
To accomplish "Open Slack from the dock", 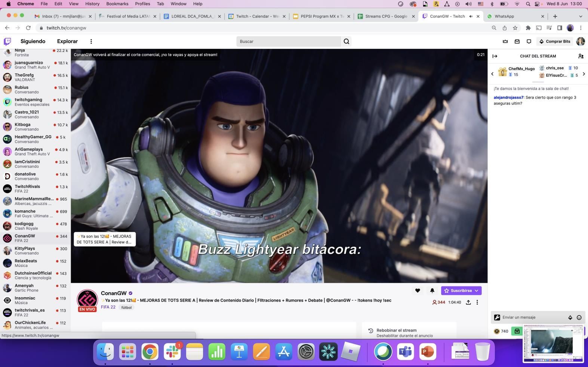I will [172, 352].
